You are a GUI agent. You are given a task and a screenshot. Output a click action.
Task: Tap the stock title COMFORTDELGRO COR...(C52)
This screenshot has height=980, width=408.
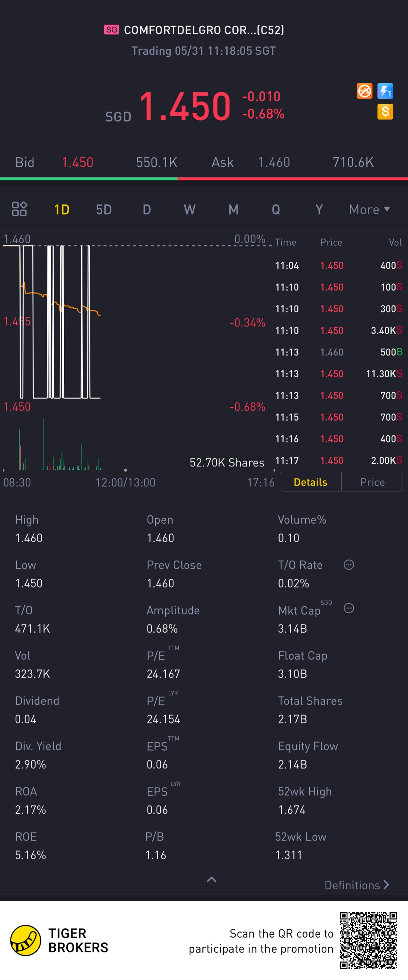point(204,30)
